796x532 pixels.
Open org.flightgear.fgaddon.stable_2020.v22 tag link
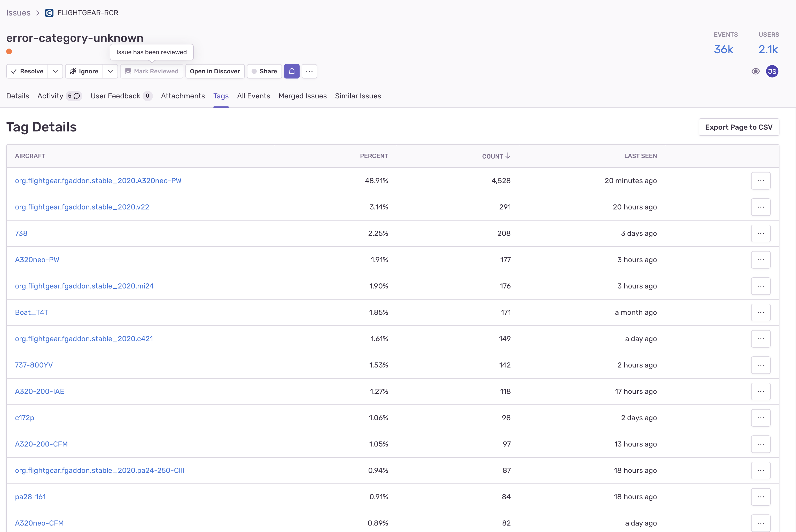tap(82, 207)
